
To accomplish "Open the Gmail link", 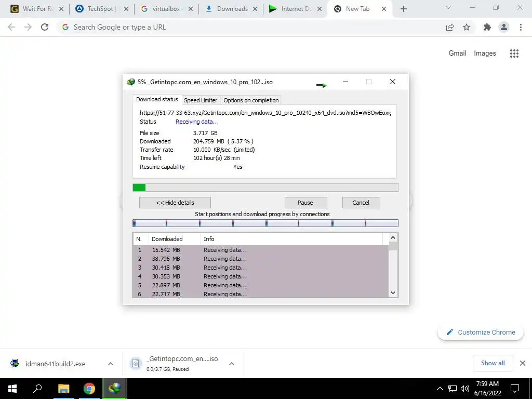I will [x=457, y=54].
